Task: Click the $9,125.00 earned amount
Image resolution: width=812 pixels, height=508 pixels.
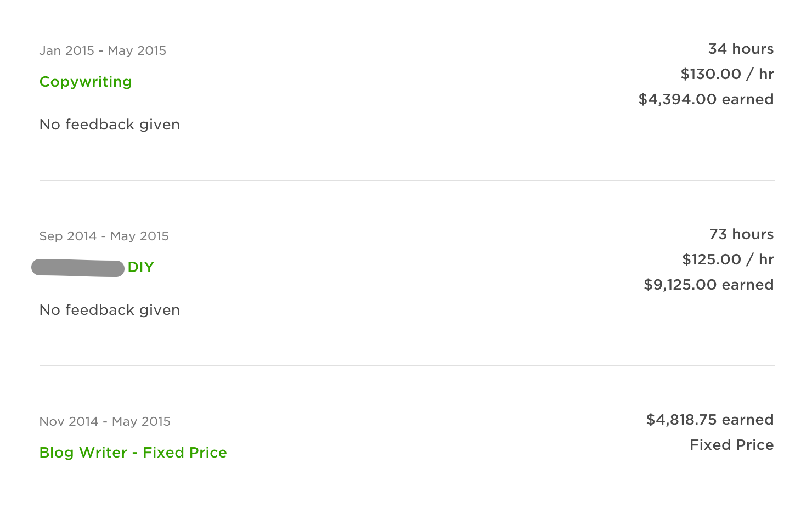Action: [x=708, y=285]
